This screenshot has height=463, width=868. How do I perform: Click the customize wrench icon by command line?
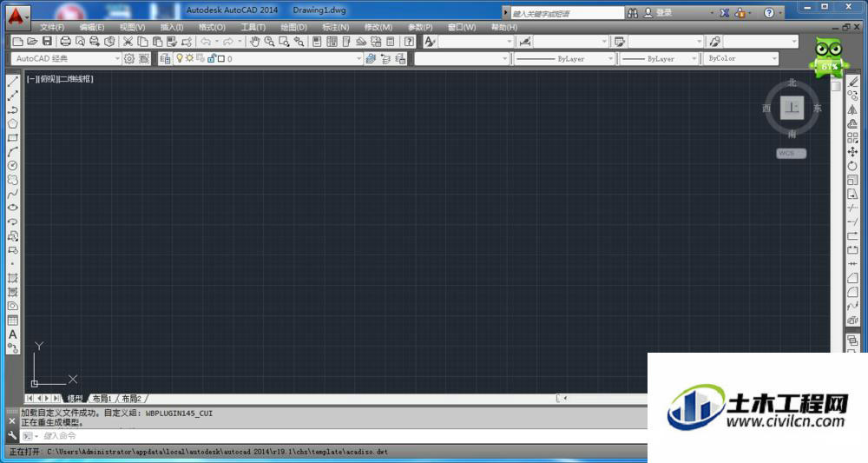click(12, 436)
